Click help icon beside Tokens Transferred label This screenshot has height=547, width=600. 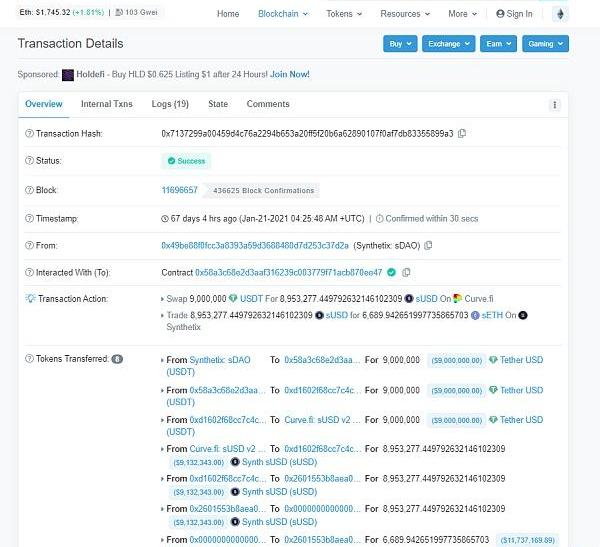click(x=28, y=358)
